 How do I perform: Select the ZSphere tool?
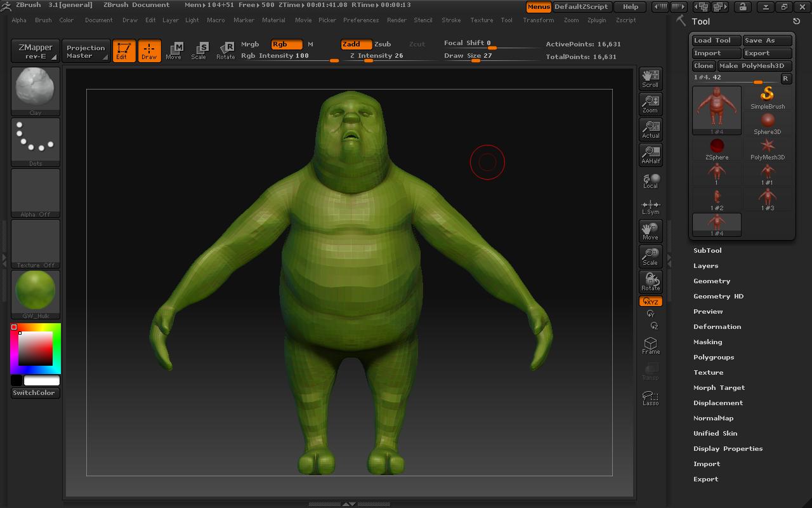pos(717,149)
